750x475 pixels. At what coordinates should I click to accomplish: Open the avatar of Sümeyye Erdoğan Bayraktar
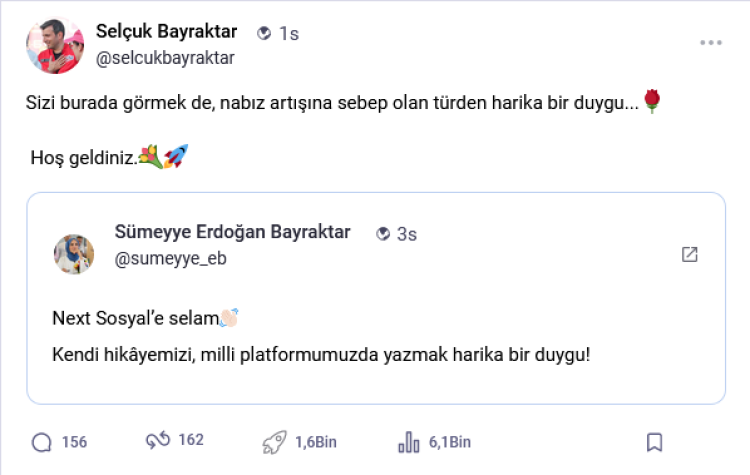point(73,254)
